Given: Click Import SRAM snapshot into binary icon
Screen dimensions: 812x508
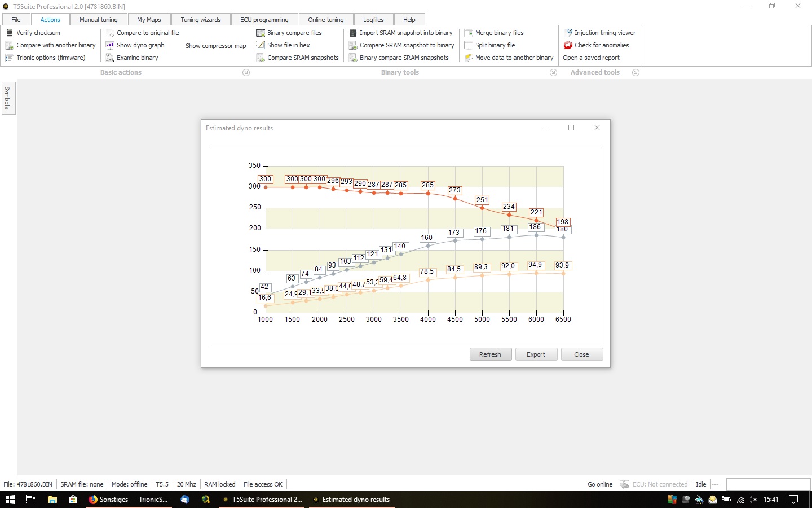Looking at the screenshot, I should [353, 33].
